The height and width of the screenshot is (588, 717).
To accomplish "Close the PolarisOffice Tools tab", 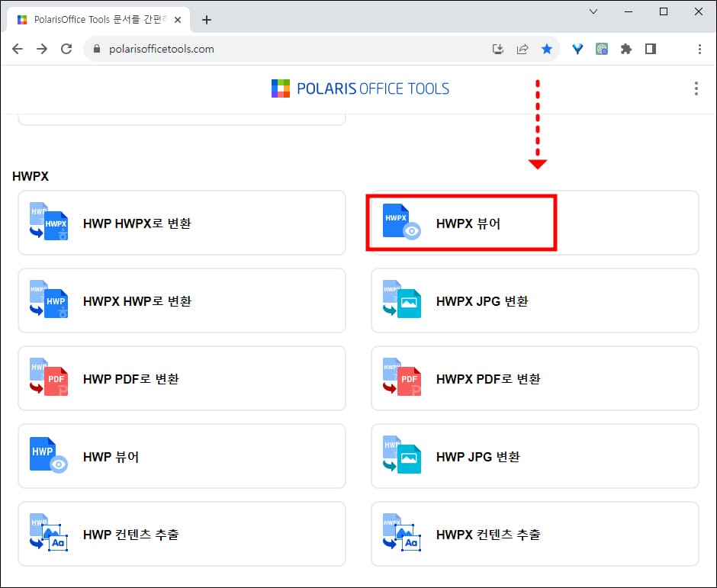I will (x=178, y=20).
